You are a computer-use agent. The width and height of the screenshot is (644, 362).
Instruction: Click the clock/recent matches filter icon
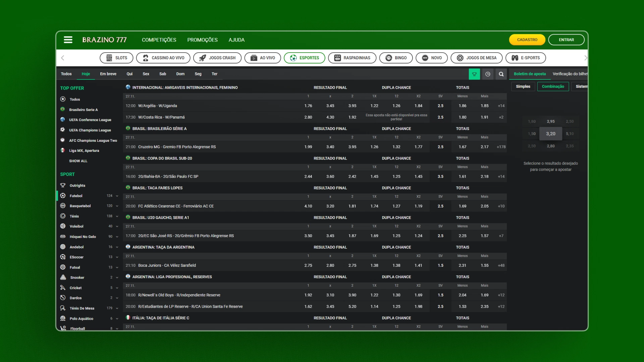(487, 74)
